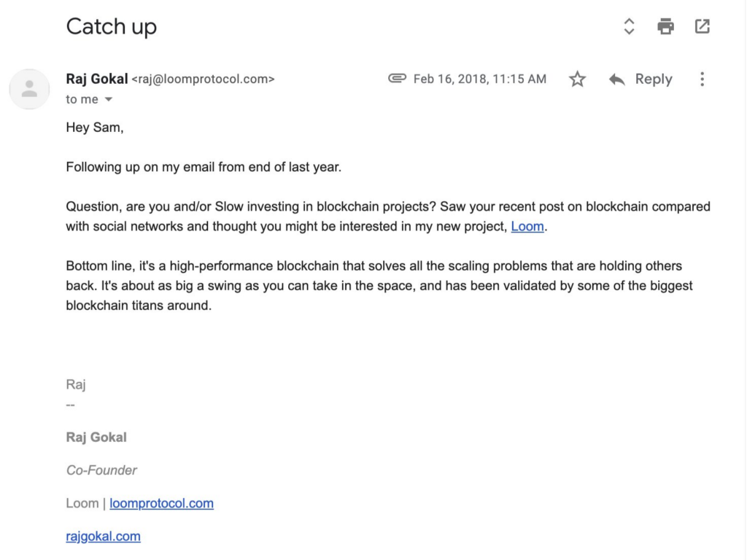This screenshot has width=747, height=560.
Task: Open rajgokal.com link in signature
Action: pos(104,536)
